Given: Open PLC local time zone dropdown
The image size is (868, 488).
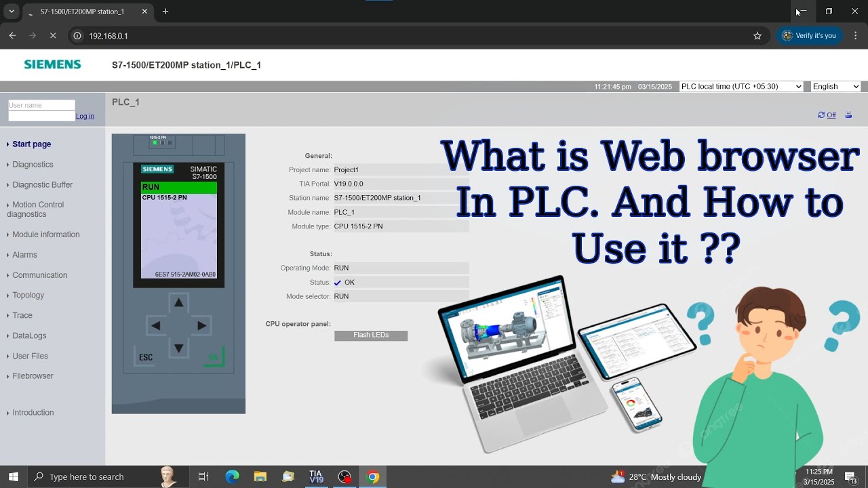Looking at the screenshot, I should tap(741, 86).
